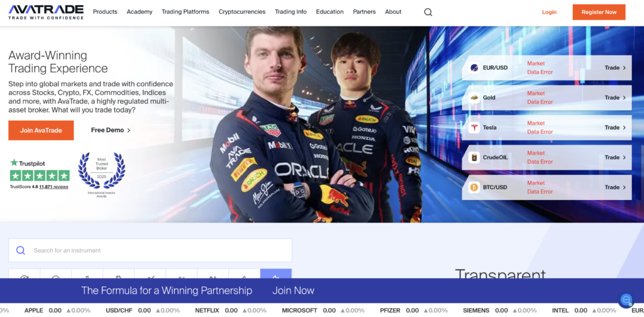Click the Bitcoin BTC/USD icon

point(474,187)
